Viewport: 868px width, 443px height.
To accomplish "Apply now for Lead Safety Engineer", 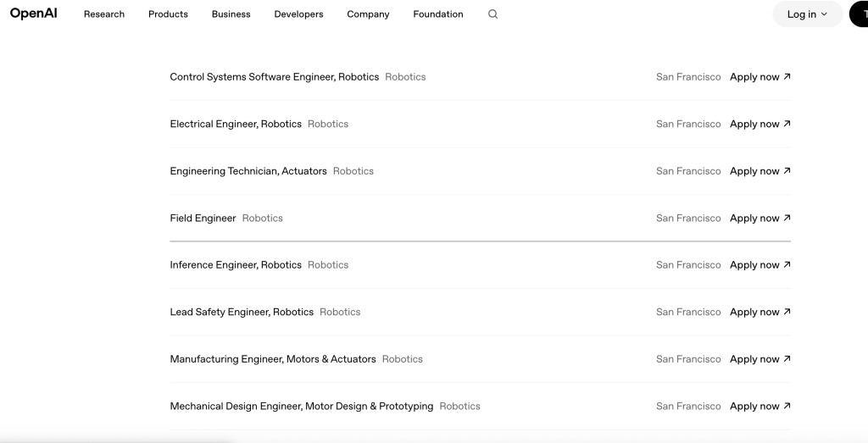I will (x=760, y=312).
